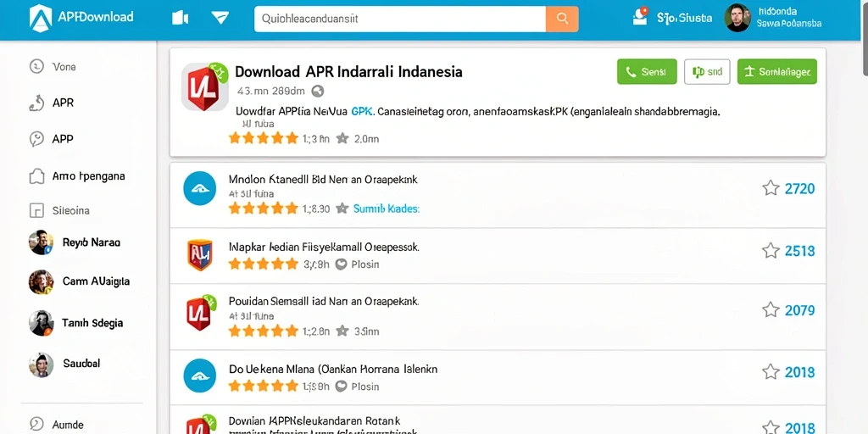Click the user avatar in header

(737, 18)
